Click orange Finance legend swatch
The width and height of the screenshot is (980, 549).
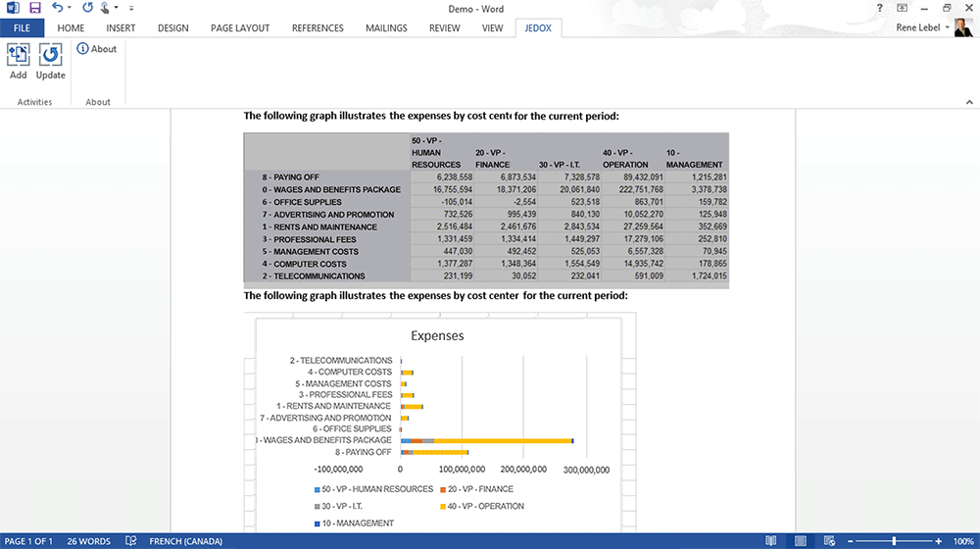coord(443,489)
